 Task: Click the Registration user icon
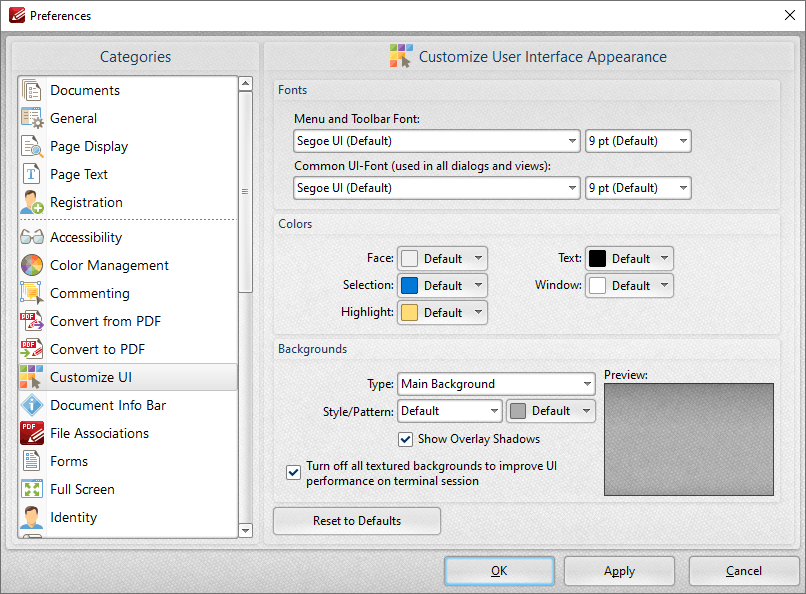tap(32, 202)
